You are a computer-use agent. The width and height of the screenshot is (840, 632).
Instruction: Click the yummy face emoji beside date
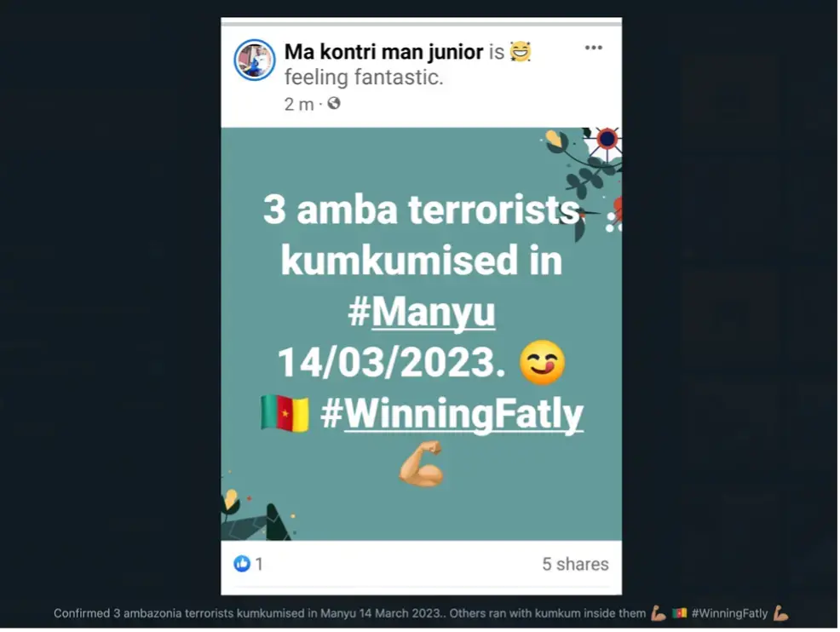[542, 363]
